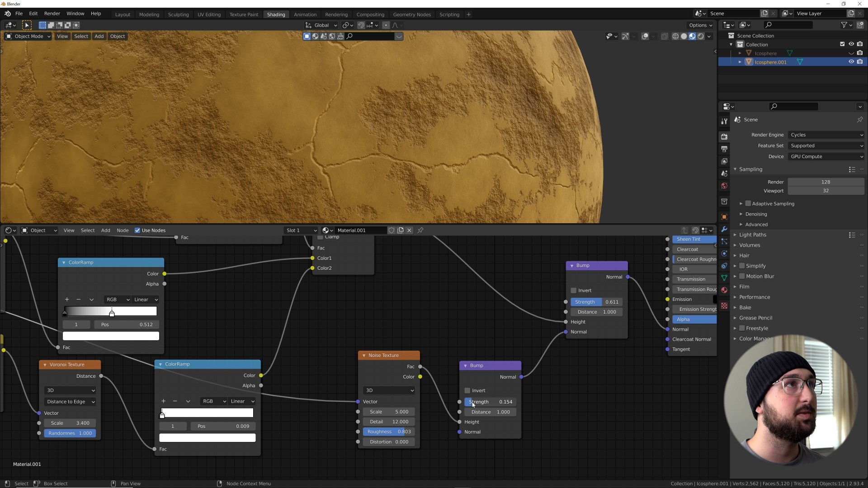Image resolution: width=868 pixels, height=488 pixels.
Task: Open the Modifier properties wrench icon
Action: coord(724,229)
